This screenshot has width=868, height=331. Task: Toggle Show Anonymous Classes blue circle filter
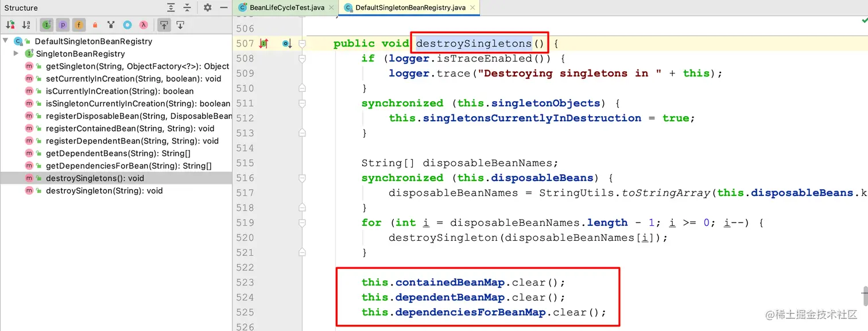tap(127, 25)
